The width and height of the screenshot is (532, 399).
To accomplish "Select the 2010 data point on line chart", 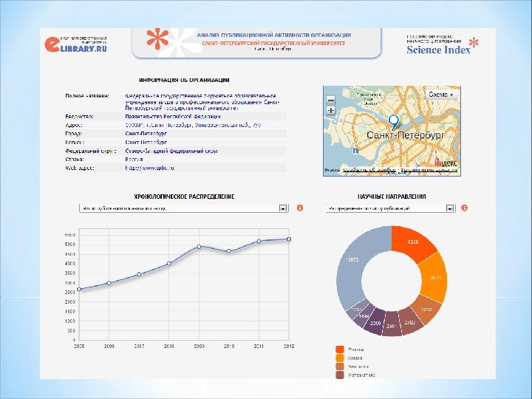I will click(x=229, y=251).
